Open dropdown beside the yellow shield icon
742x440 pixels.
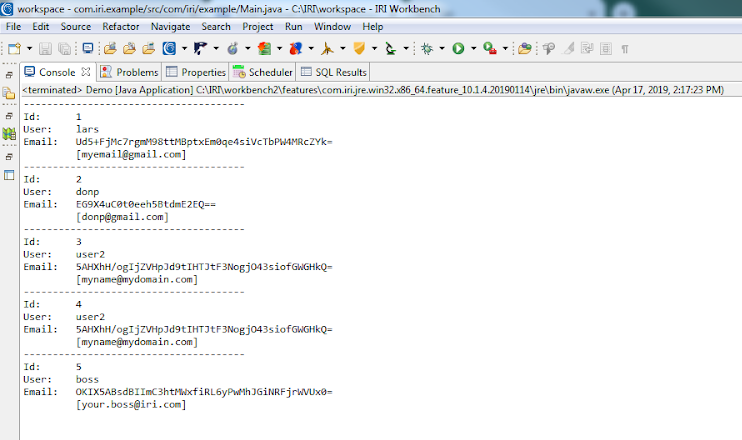coord(374,48)
